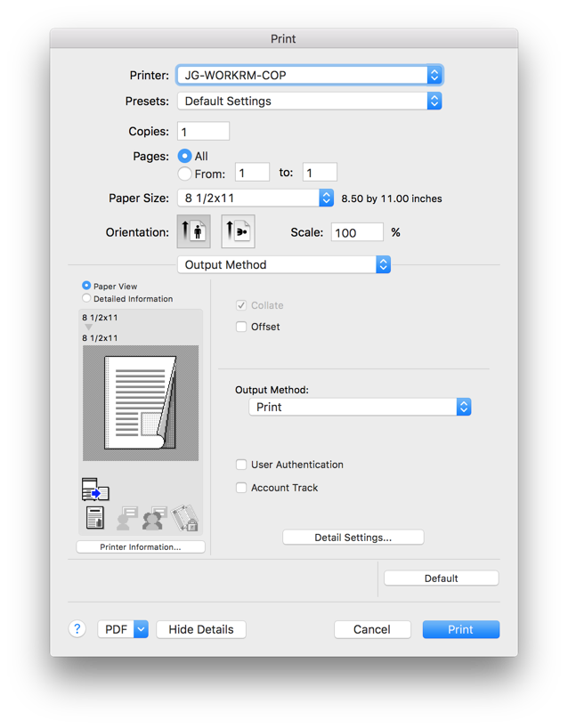Click the locked secure print icon

tap(185, 518)
